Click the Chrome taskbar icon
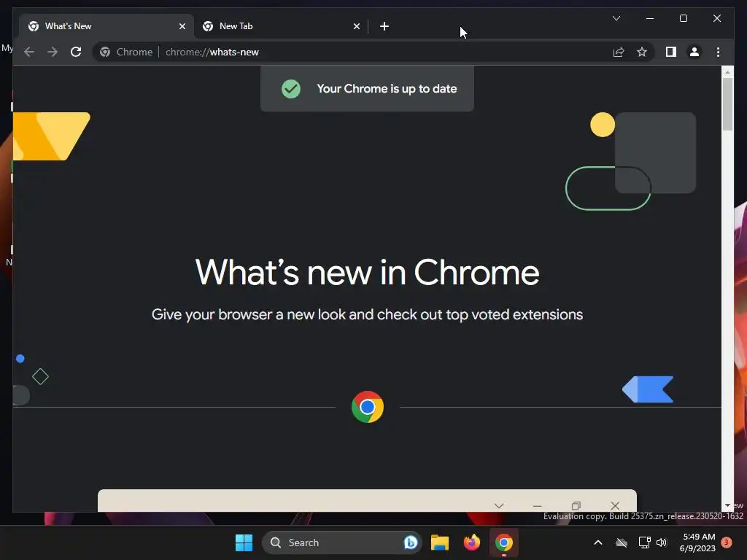This screenshot has width=747, height=560. (x=503, y=542)
